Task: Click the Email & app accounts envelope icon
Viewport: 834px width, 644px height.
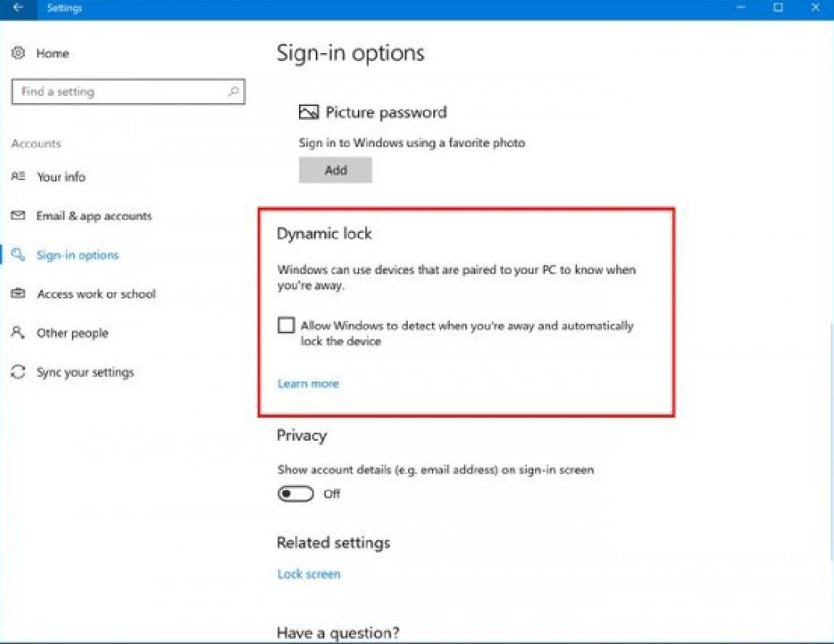Action: point(18,216)
